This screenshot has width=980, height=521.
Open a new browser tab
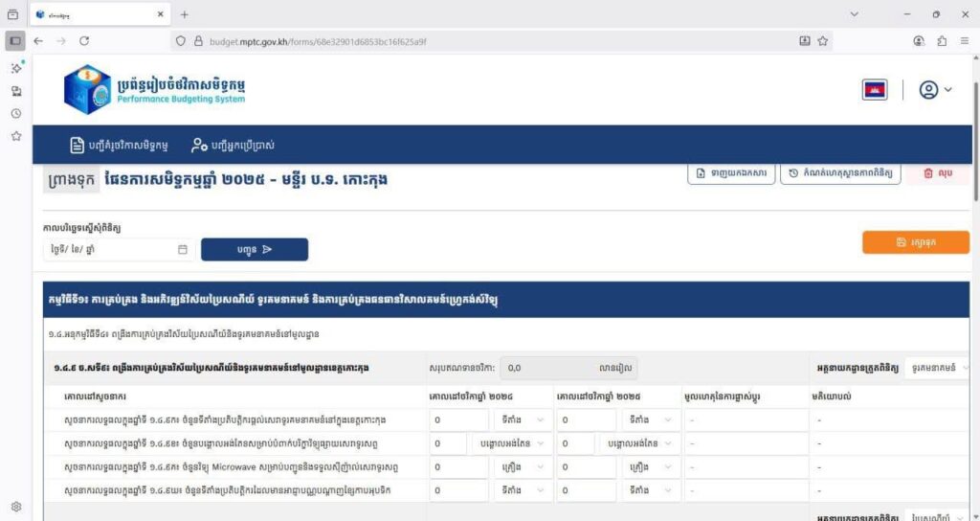pos(185,14)
